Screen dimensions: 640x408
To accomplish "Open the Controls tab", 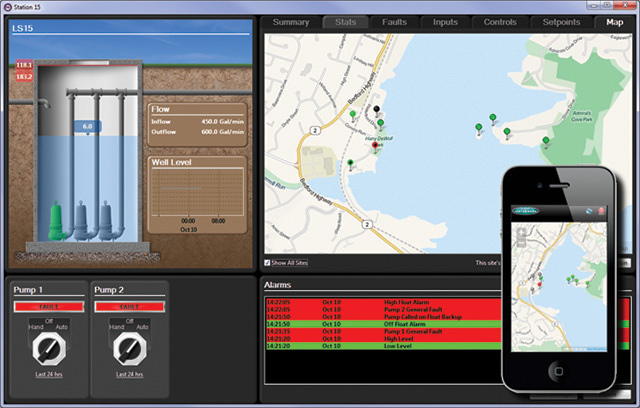I will pyautogui.click(x=500, y=22).
